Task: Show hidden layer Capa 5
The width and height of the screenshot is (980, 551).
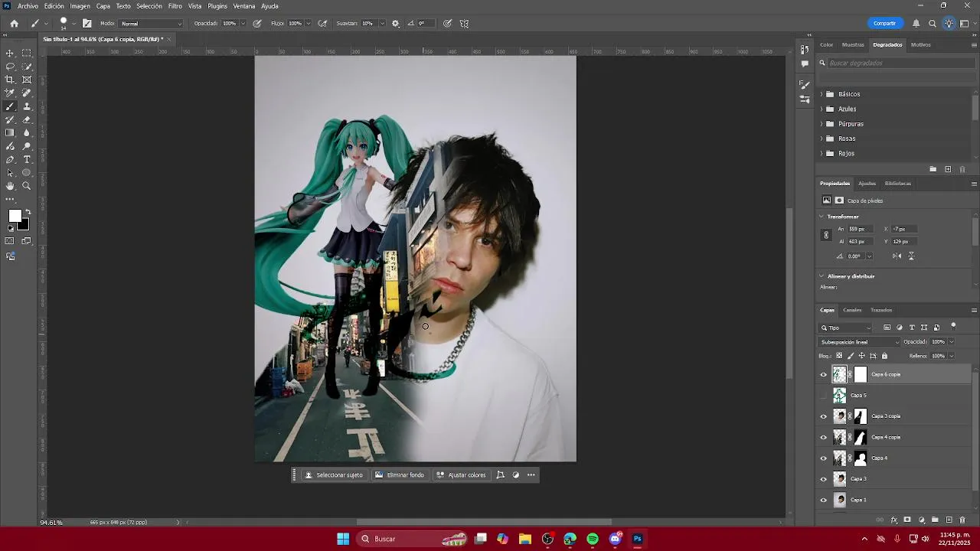Action: pos(824,395)
